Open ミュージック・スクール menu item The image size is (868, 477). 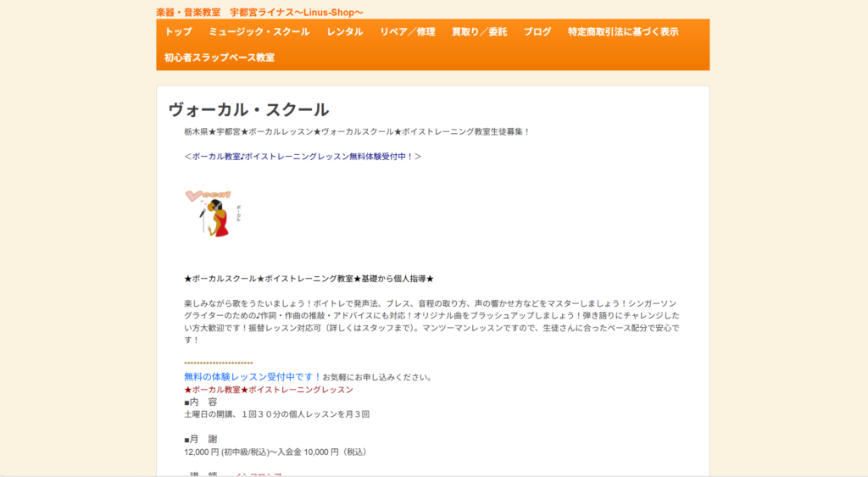259,32
